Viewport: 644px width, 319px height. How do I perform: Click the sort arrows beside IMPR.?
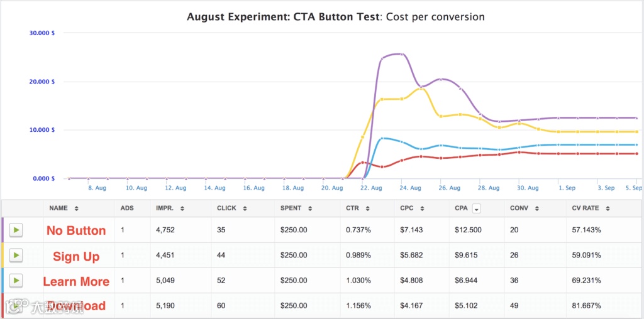(182, 208)
